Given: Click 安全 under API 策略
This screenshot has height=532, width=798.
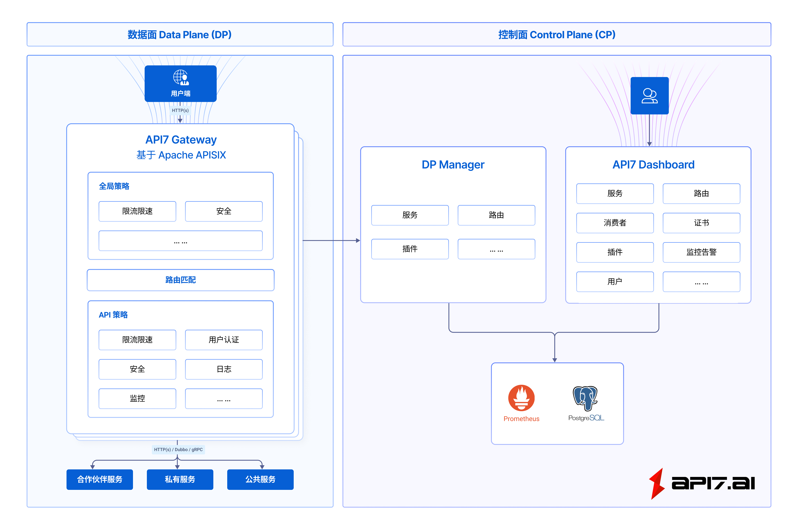Looking at the screenshot, I should click(137, 369).
